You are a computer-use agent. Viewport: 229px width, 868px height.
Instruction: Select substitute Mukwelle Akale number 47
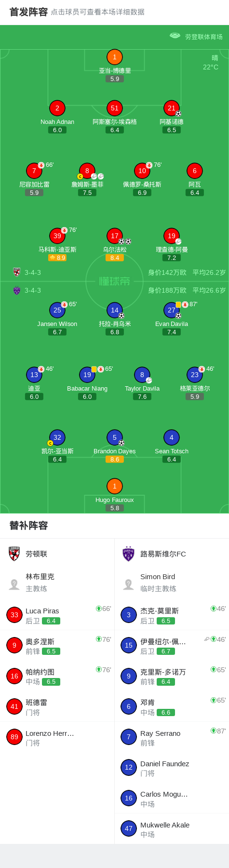pos(129,828)
